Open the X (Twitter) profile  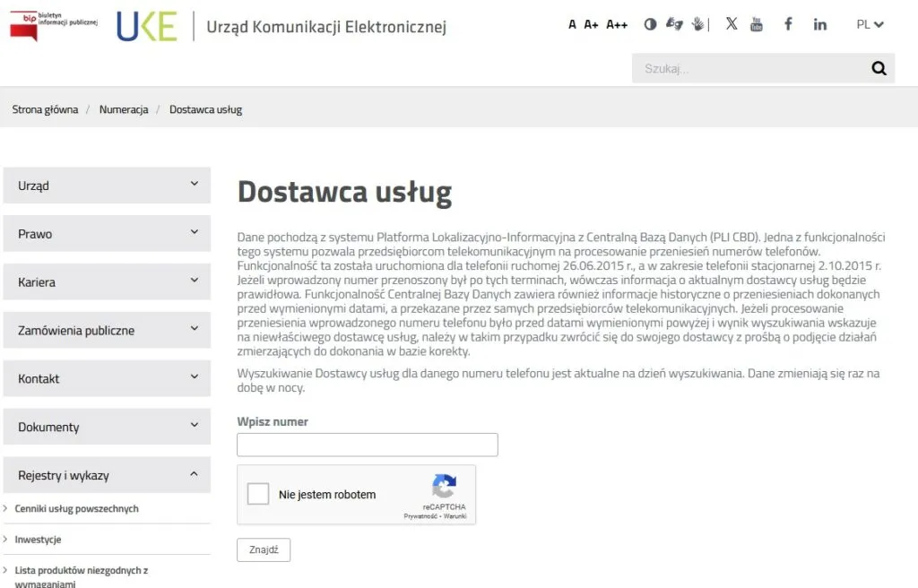(x=732, y=23)
